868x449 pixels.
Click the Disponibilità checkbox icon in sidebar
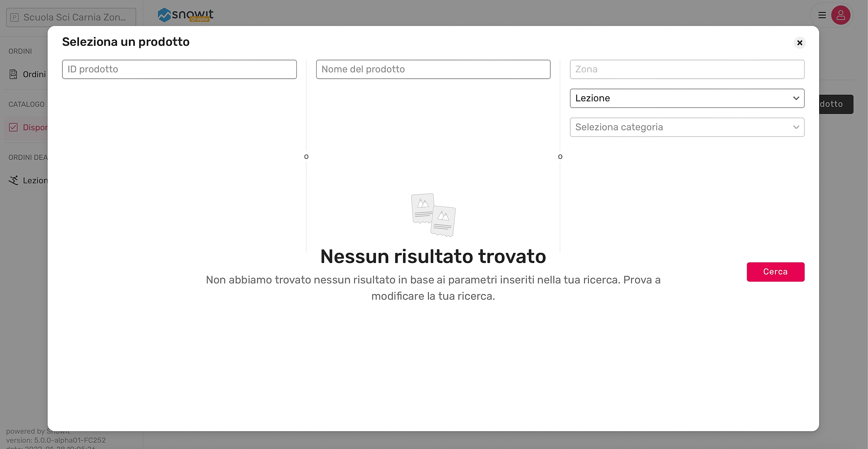click(x=13, y=127)
